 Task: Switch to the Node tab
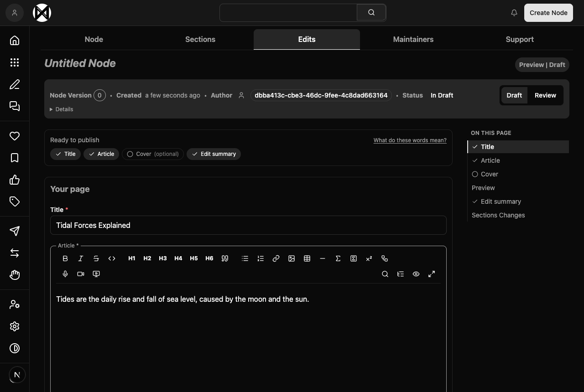pos(94,39)
